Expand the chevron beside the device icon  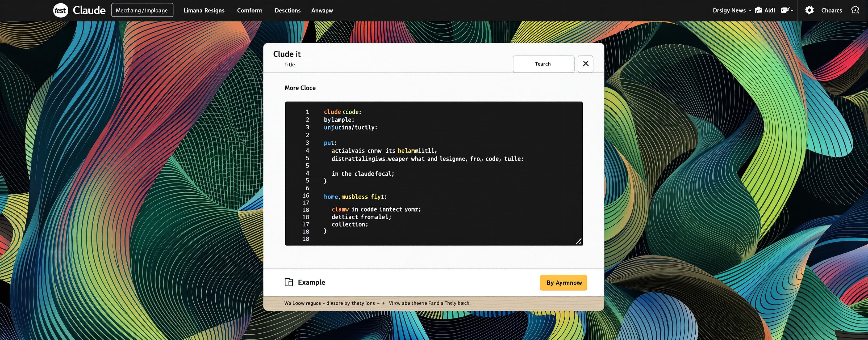click(x=792, y=11)
